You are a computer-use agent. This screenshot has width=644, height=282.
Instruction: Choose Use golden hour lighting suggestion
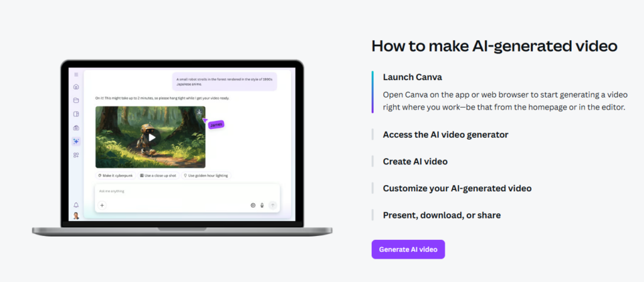pos(206,176)
